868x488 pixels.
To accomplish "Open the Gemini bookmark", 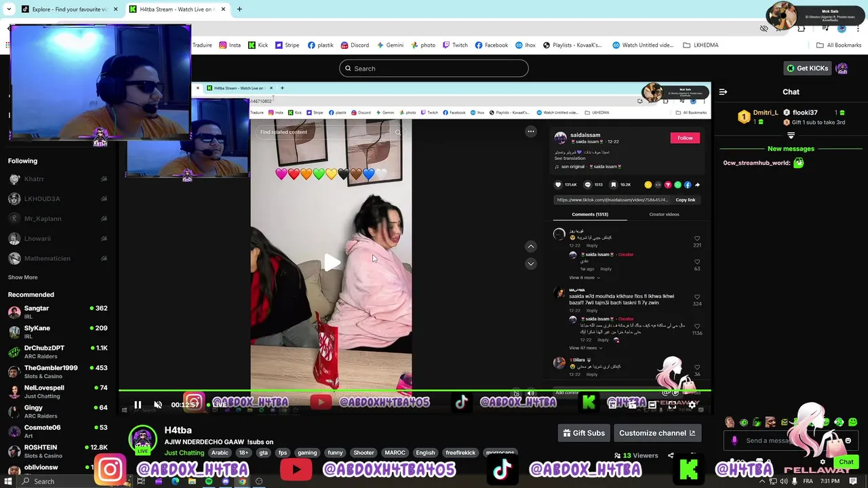I will [390, 45].
